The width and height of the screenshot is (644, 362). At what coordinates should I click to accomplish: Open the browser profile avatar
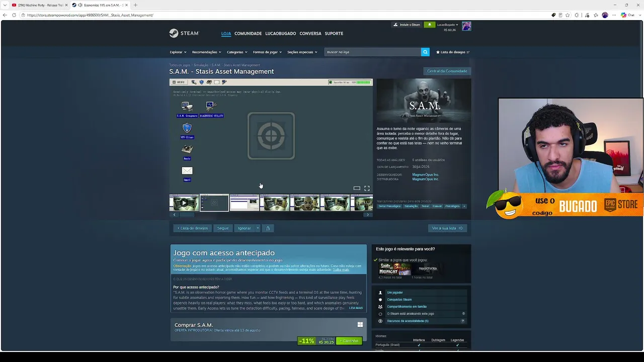click(605, 15)
